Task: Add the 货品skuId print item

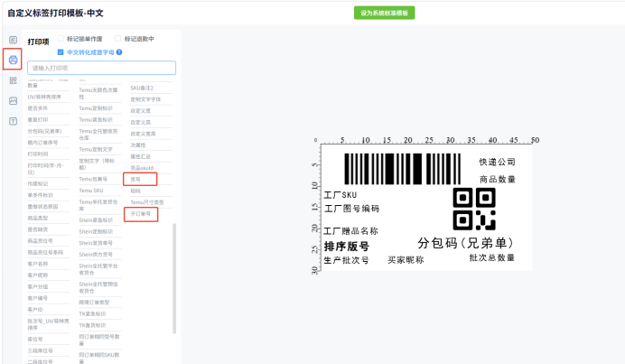Action: [142, 168]
